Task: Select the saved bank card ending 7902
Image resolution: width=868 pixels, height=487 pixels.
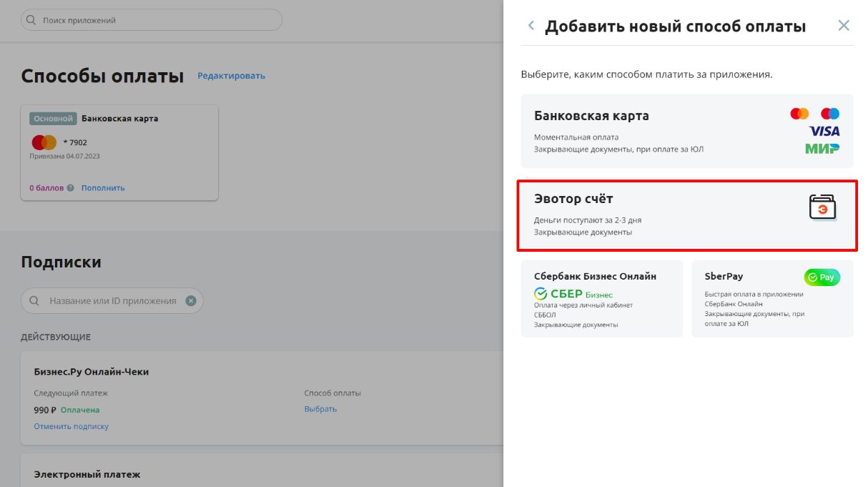Action: pos(119,152)
